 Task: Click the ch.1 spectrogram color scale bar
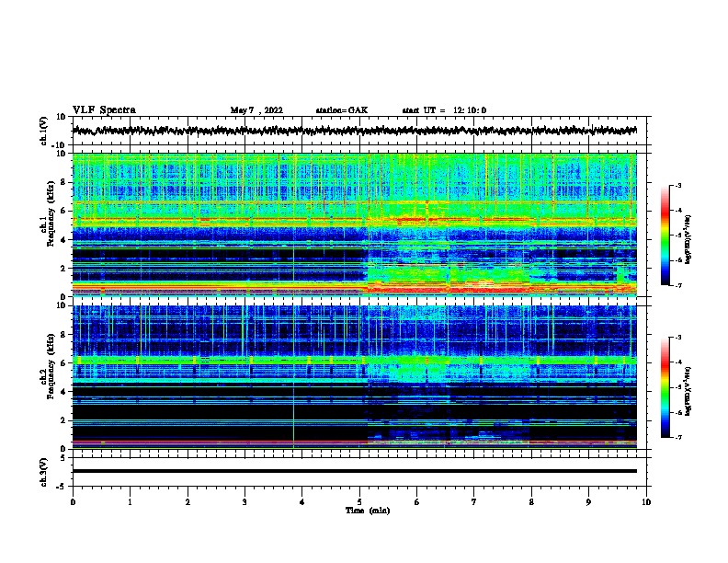coord(665,236)
